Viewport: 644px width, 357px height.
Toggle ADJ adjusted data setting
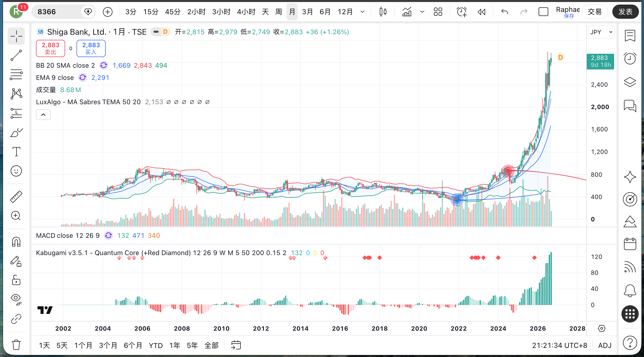pyautogui.click(x=605, y=345)
